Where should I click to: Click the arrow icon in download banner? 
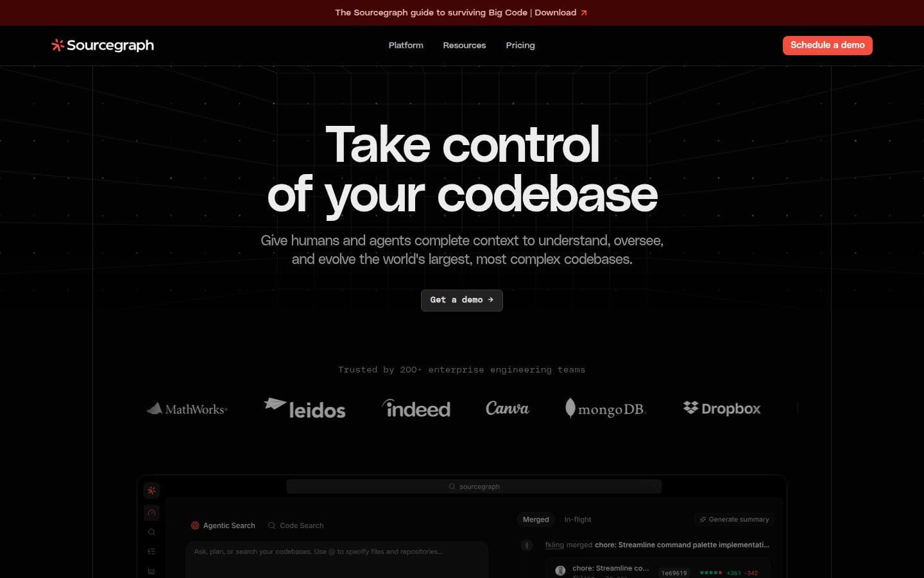[x=583, y=13]
